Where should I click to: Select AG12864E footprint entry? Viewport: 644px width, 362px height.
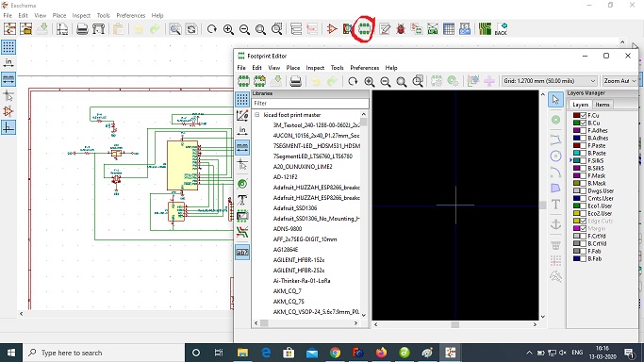click(x=286, y=250)
